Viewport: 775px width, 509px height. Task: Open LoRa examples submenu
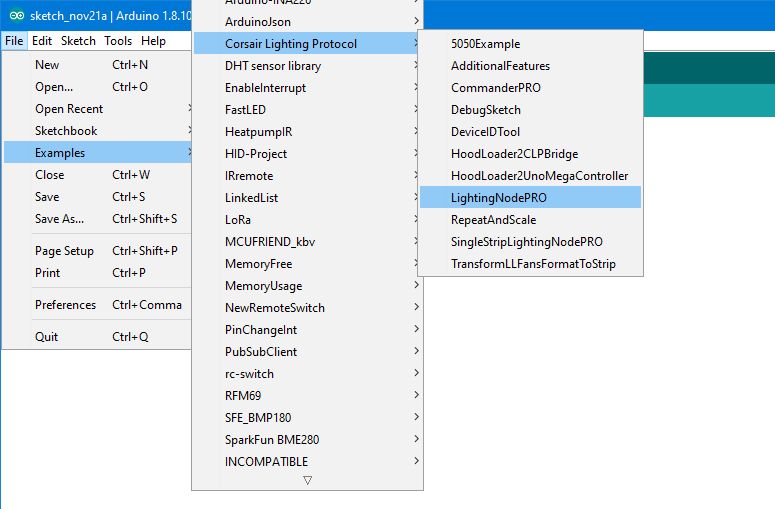coord(307,220)
